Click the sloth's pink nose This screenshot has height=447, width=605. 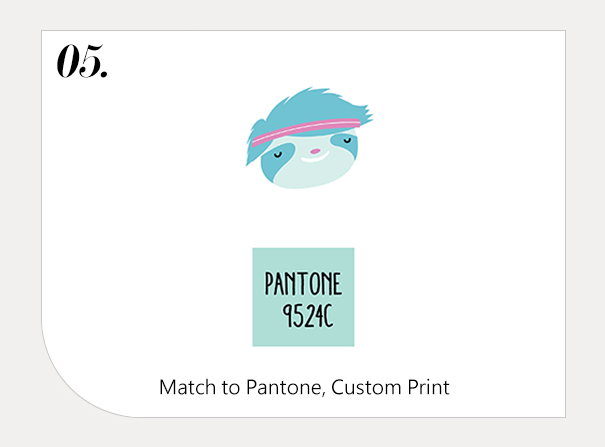click(x=315, y=151)
